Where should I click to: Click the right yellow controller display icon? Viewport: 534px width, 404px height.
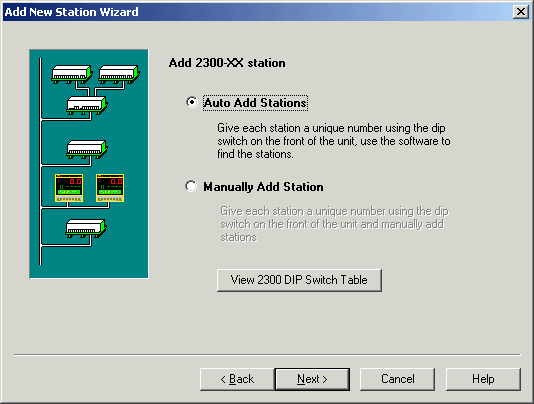tap(110, 188)
